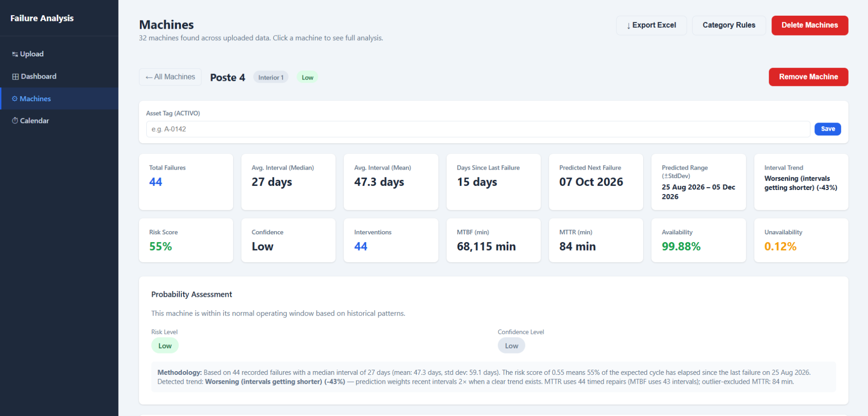Image resolution: width=868 pixels, height=416 pixels.
Task: Click the Interior 1 category badge
Action: coord(271,77)
